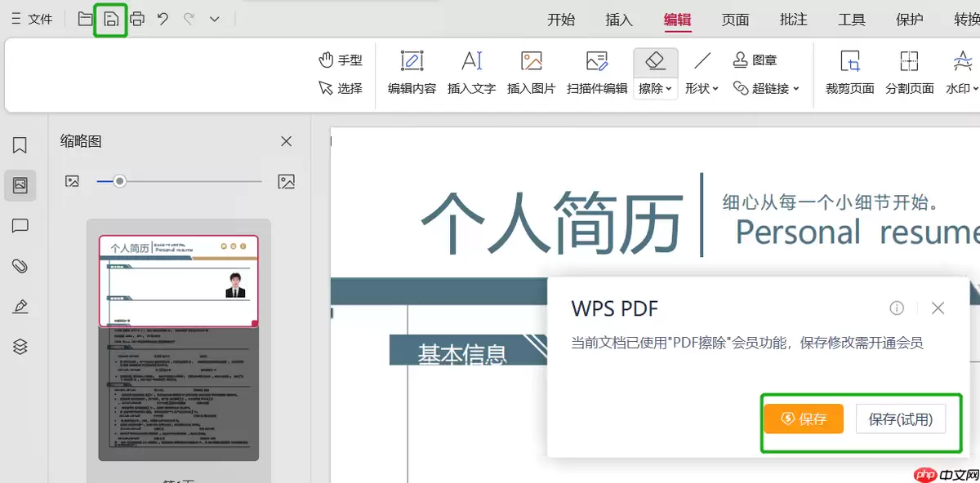Screen dimensions: 980x483
Task: Expand the 擦除 (Erase) dropdown arrow
Action: click(x=668, y=89)
